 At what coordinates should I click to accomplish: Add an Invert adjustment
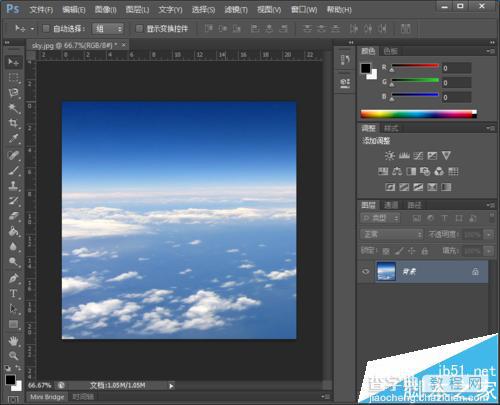coord(390,187)
